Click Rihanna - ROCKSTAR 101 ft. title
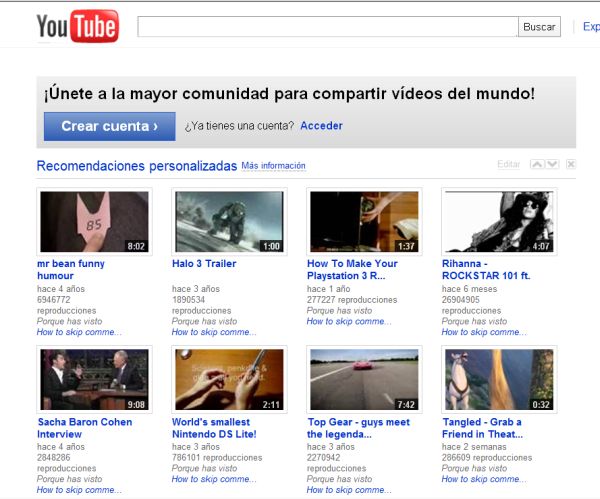The width and height of the screenshot is (600, 499). pyautogui.click(x=486, y=269)
